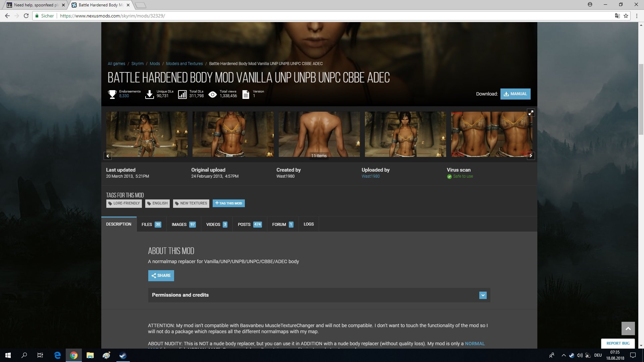Image resolution: width=644 pixels, height=362 pixels.
Task: Launch Microsoft Edge from the taskbar
Action: pyautogui.click(x=57, y=355)
